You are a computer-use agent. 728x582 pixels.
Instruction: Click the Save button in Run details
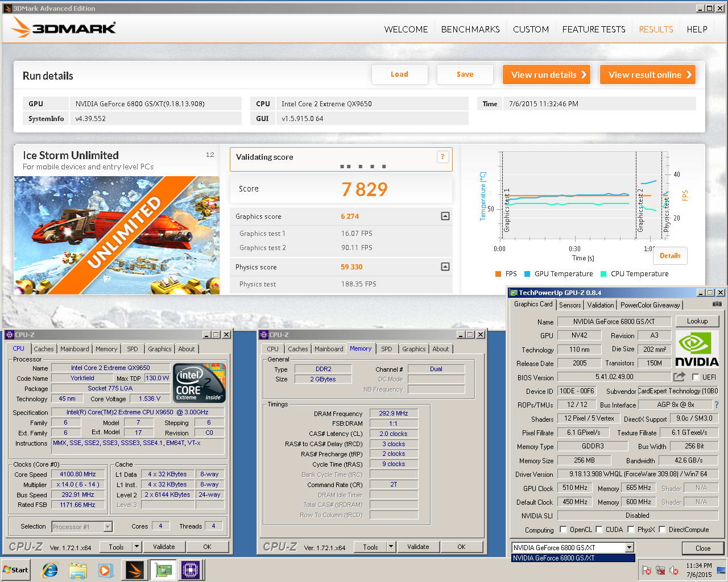pos(465,74)
